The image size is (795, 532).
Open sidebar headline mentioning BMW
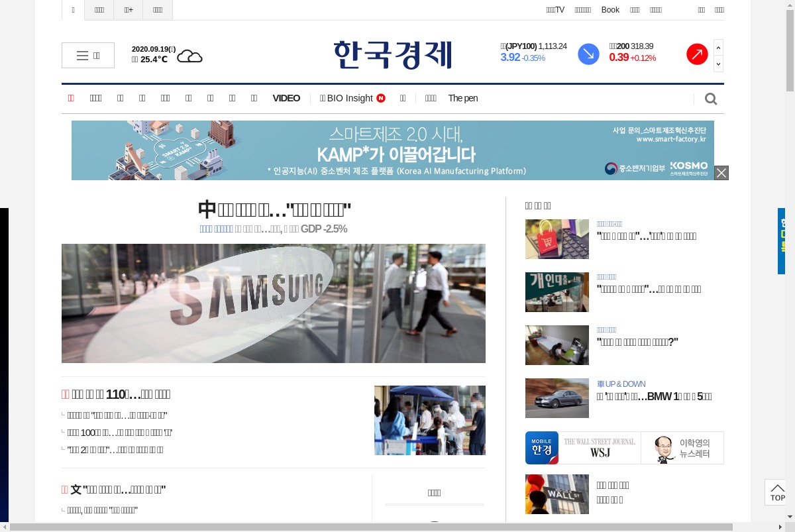(654, 397)
